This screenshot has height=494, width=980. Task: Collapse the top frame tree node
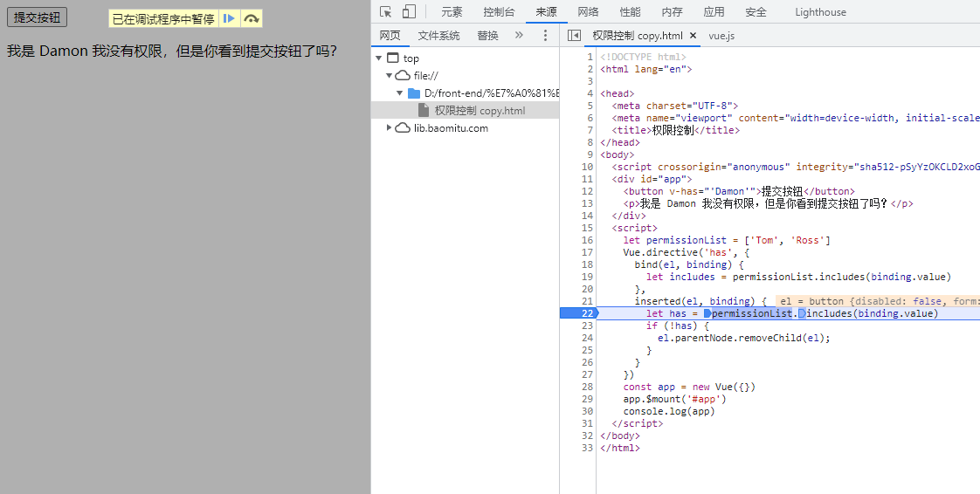[379, 58]
